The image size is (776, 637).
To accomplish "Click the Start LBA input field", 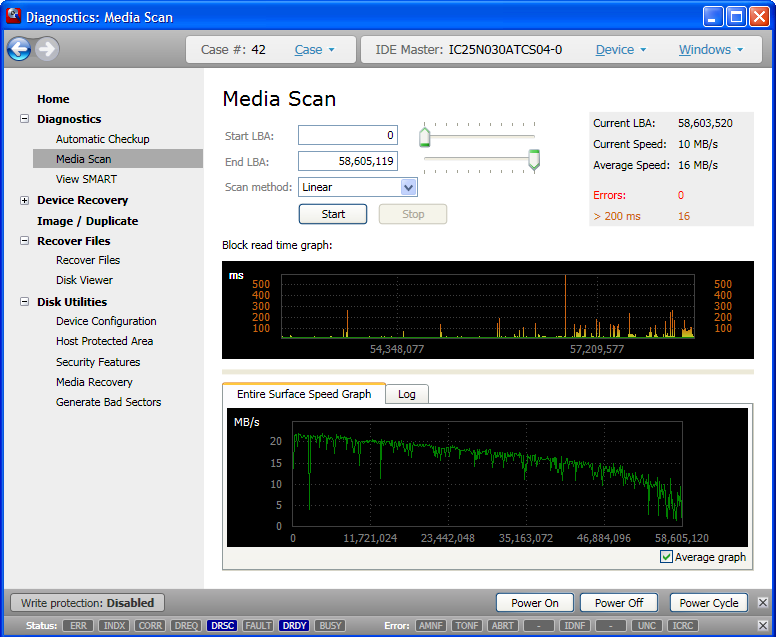I will (x=347, y=135).
